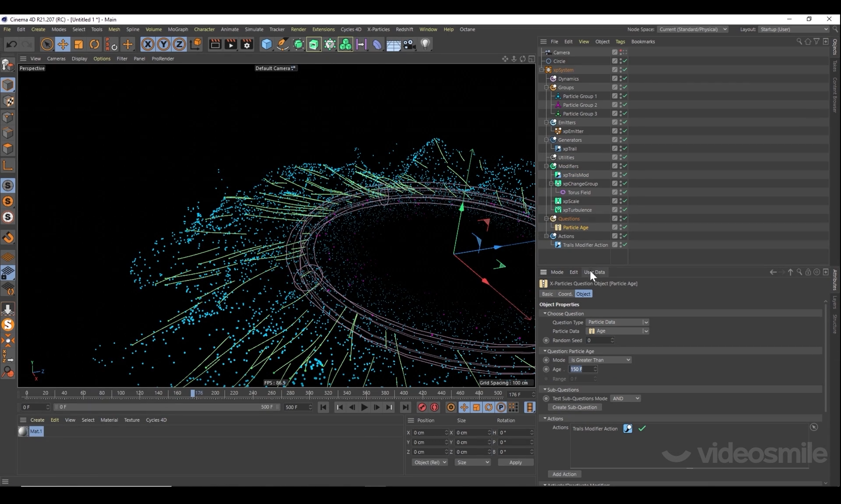The height and width of the screenshot is (504, 841).
Task: Select the Rotate tool
Action: [94, 44]
